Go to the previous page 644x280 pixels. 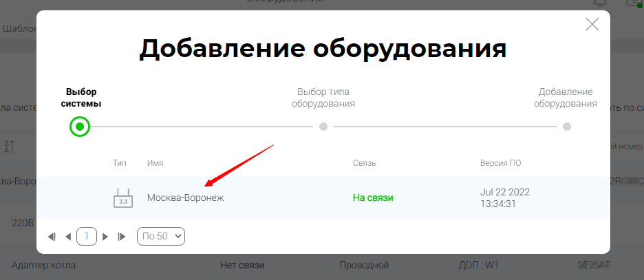tap(68, 237)
